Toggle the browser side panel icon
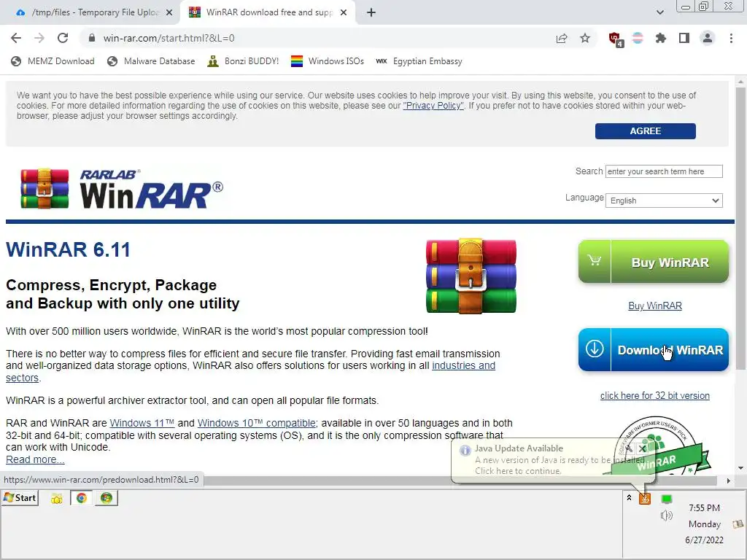Screen dimensions: 747x560 tap(684, 38)
